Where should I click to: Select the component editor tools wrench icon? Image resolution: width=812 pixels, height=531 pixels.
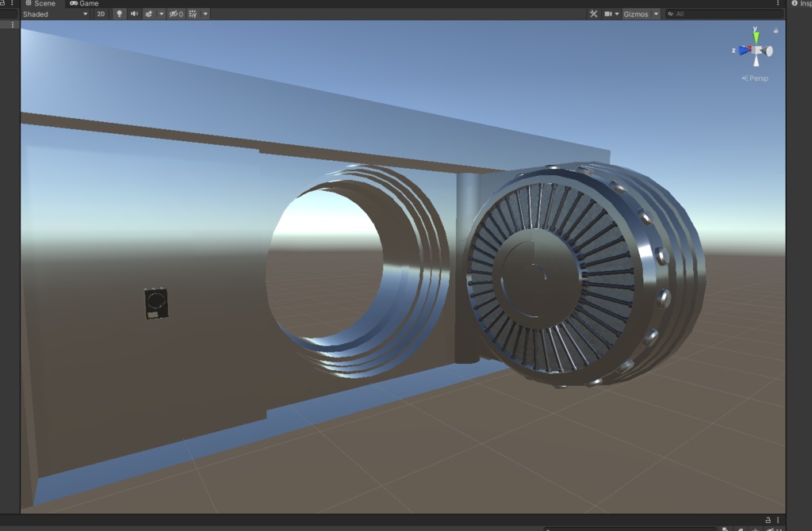(x=594, y=13)
